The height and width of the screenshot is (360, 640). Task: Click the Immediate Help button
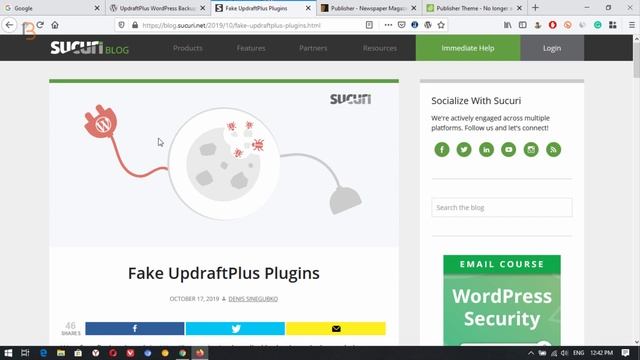click(468, 48)
